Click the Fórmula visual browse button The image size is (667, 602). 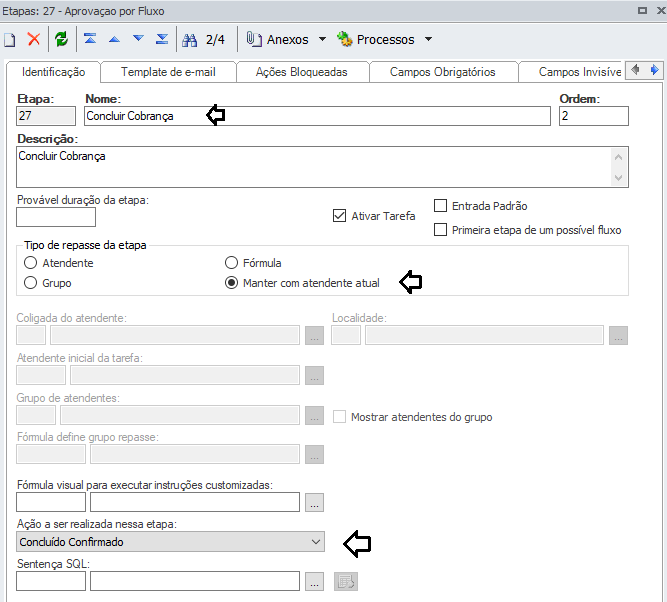(x=315, y=503)
